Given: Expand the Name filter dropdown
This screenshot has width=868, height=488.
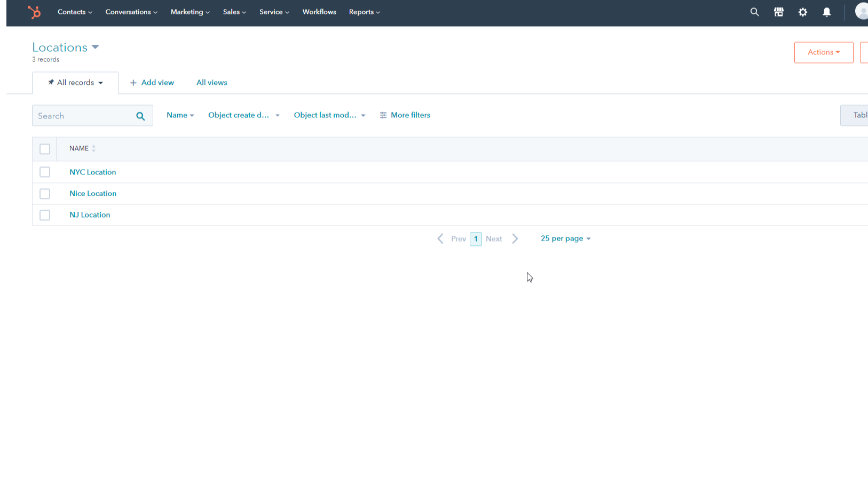Looking at the screenshot, I should tap(180, 115).
